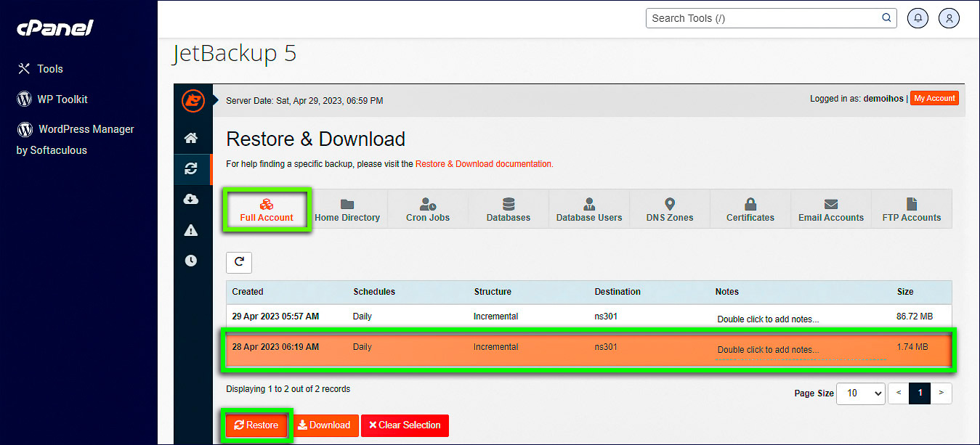Screen dimensions: 980x445
Task: Select the Restore & Download sidebar icon
Action: click(191, 168)
